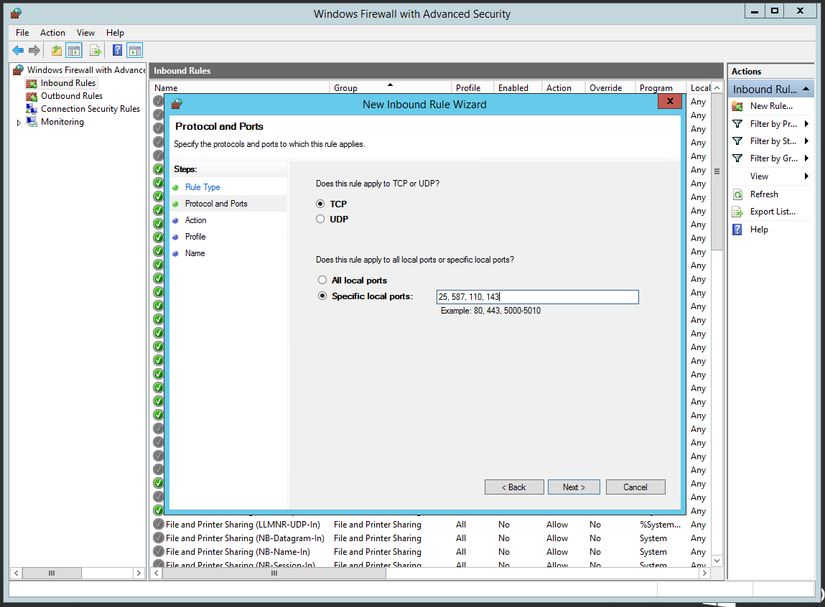This screenshot has width=825, height=607.
Task: Click the Export List toolbar icon
Action: 95,50
